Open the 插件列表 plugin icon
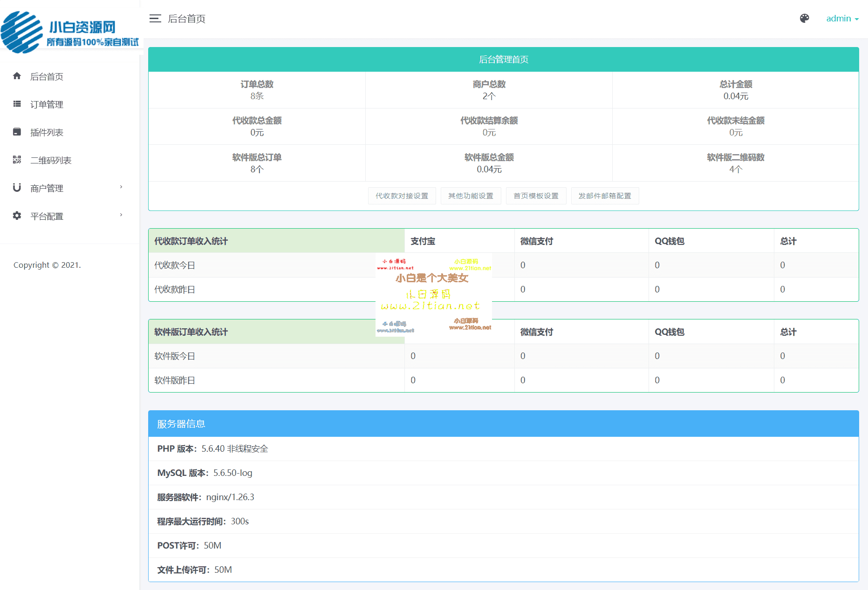The height and width of the screenshot is (590, 868). coord(17,132)
